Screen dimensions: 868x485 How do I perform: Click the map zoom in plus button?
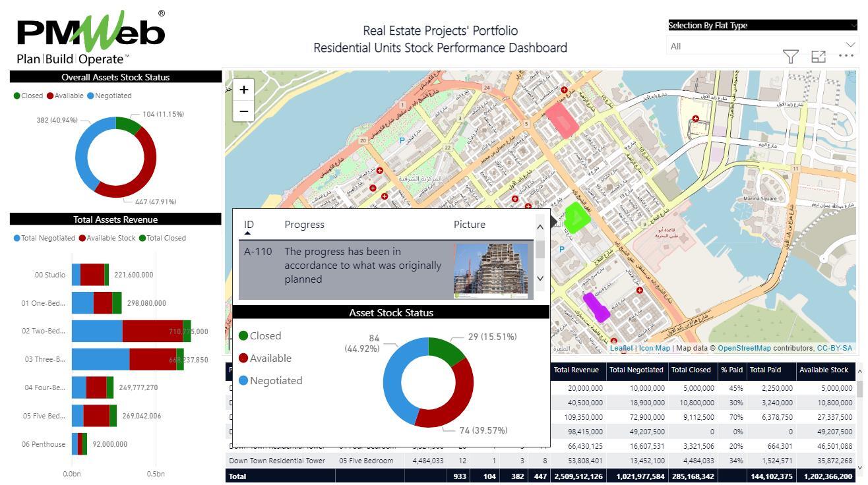pyautogui.click(x=243, y=90)
